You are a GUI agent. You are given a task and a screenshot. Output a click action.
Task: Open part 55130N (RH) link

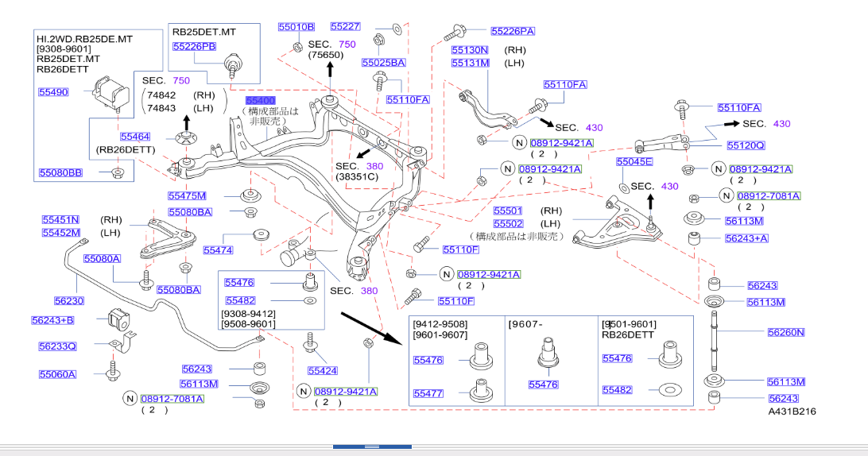point(470,50)
